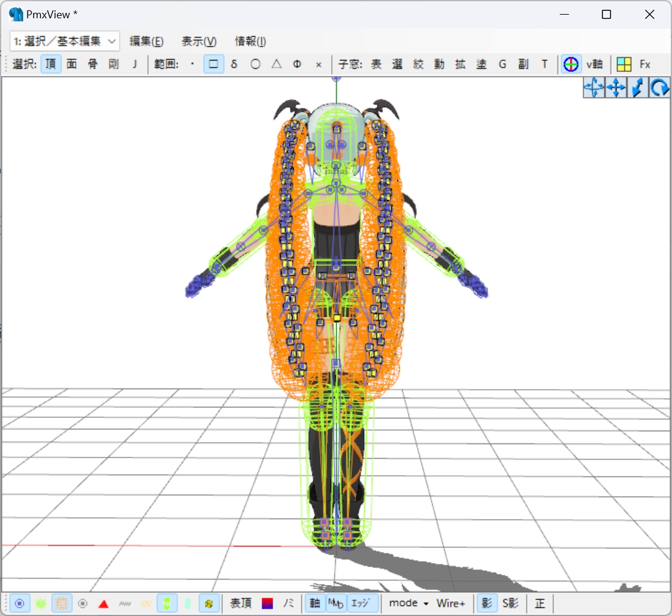672x616 pixels.
Task: Toggle the orange hatched square display icon
Action: pyautogui.click(x=62, y=604)
